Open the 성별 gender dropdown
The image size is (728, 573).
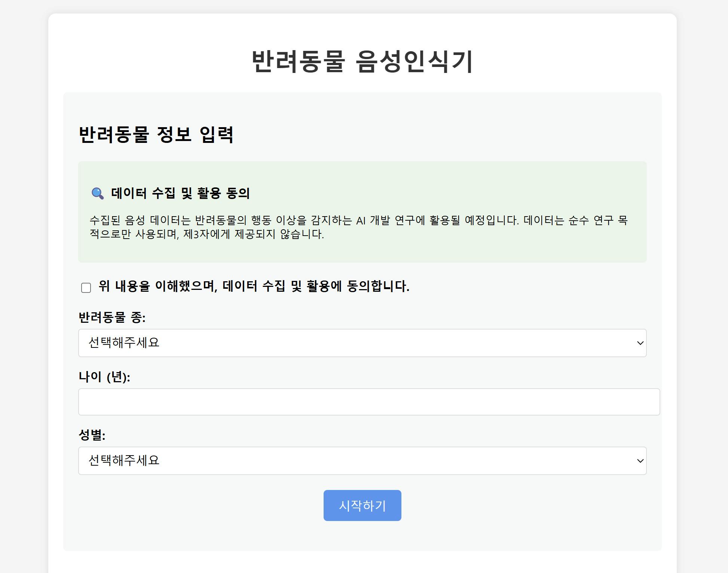coord(362,461)
